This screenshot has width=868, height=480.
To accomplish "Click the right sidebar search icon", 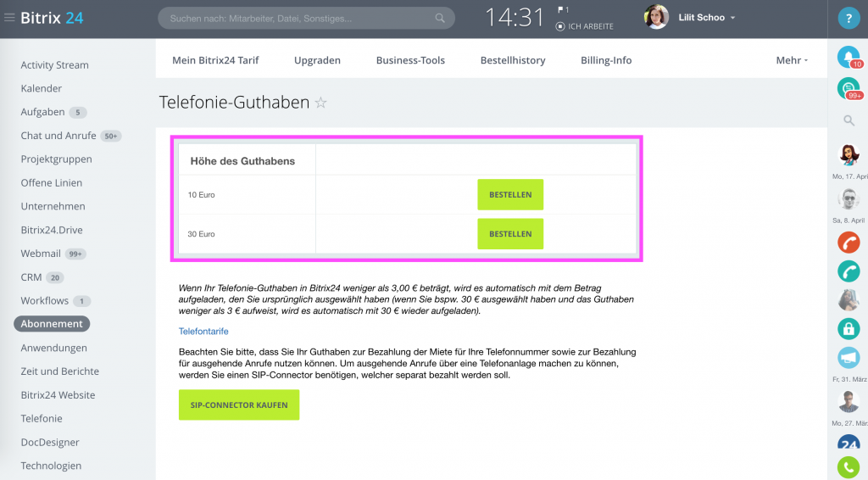I will (849, 120).
